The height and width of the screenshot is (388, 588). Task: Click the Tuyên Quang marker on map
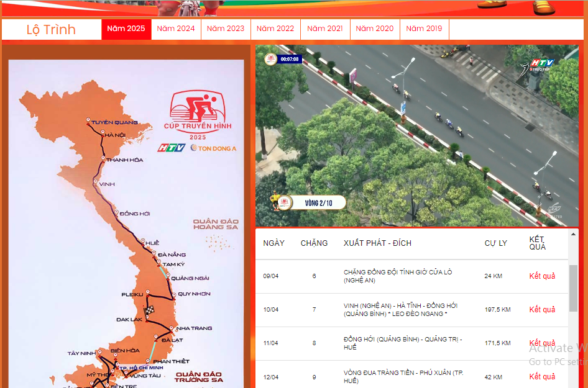(88, 120)
